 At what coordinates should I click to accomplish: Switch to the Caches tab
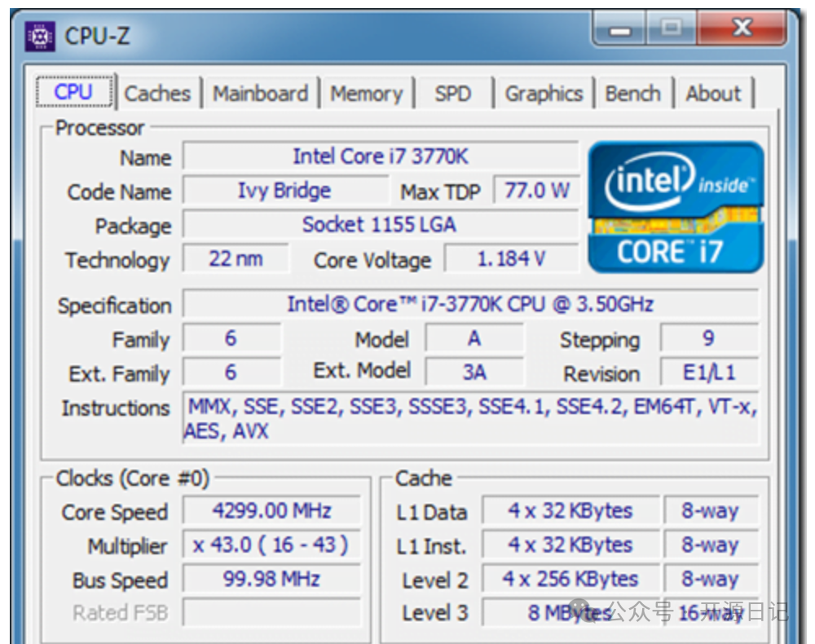(158, 94)
